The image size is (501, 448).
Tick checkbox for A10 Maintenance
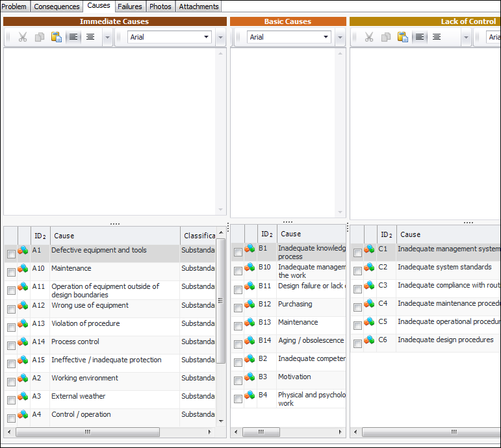11,273
